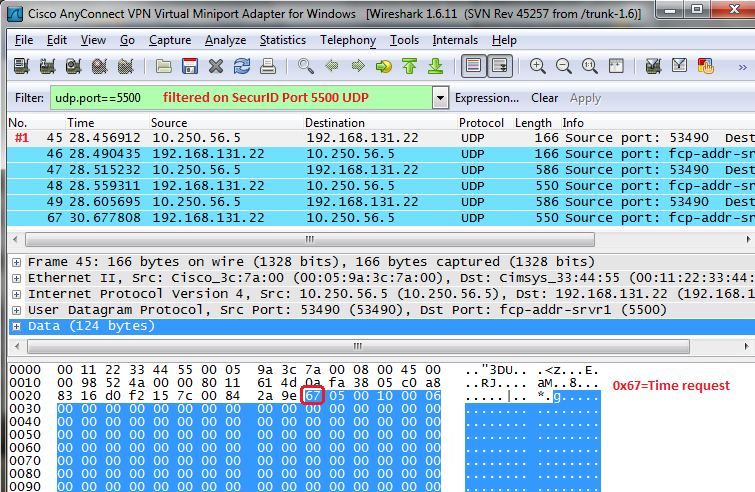The width and height of the screenshot is (755, 492).
Task: Expand the User Datagram Protocol section
Action: (x=16, y=310)
